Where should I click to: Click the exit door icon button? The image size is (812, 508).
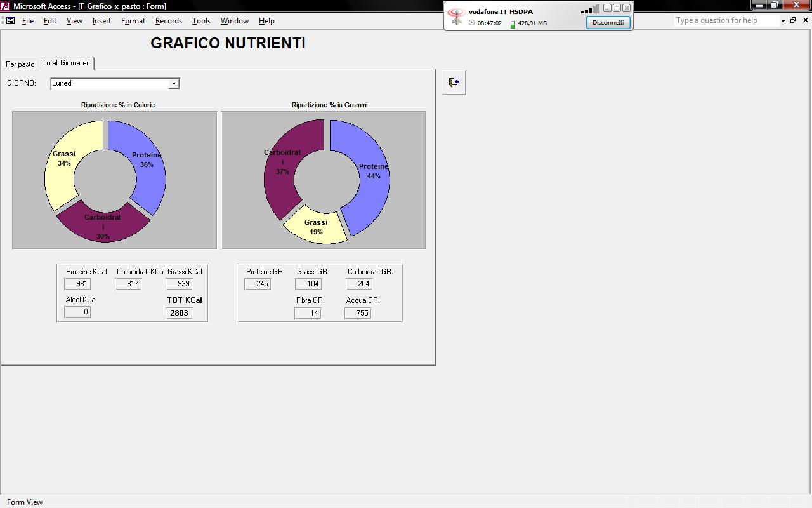[454, 83]
